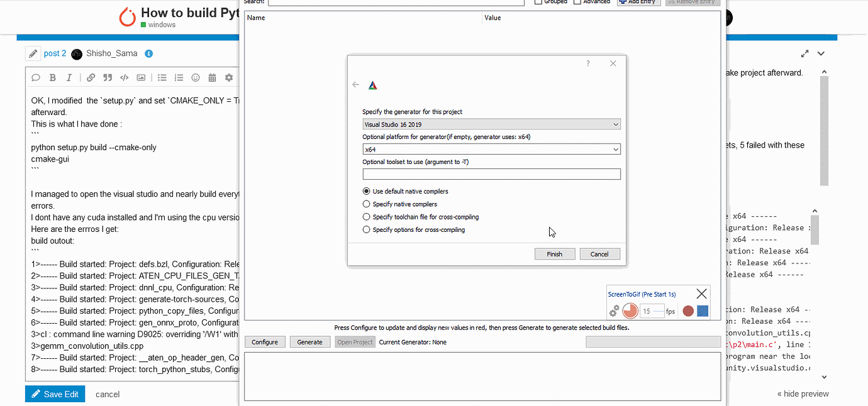Click the Generate button in CMake
The height and width of the screenshot is (406, 868).
(309, 342)
